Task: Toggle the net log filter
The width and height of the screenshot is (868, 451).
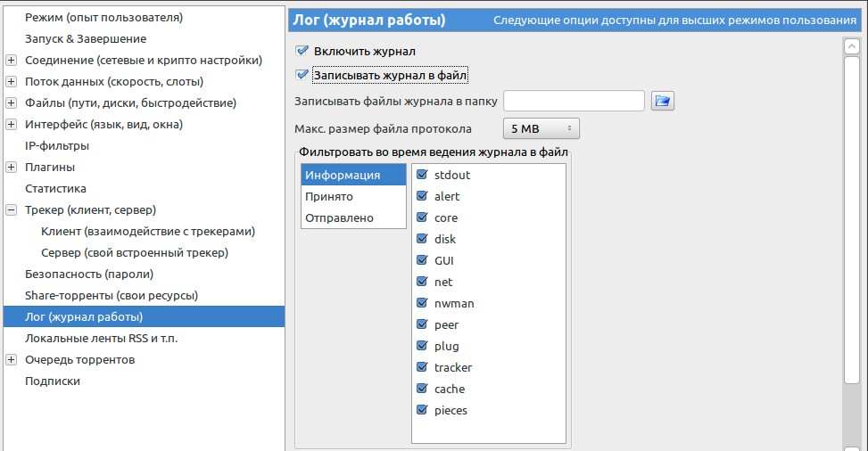Action: 422,282
